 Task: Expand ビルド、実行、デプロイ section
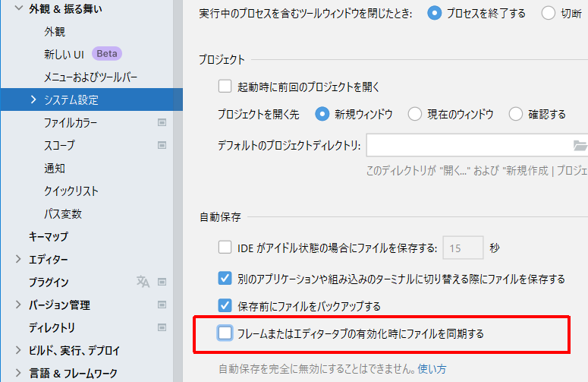pyautogui.click(x=18, y=350)
